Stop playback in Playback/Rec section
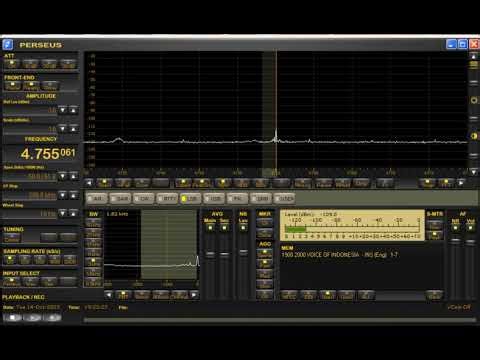This screenshot has height=360, width=480. 12,317
